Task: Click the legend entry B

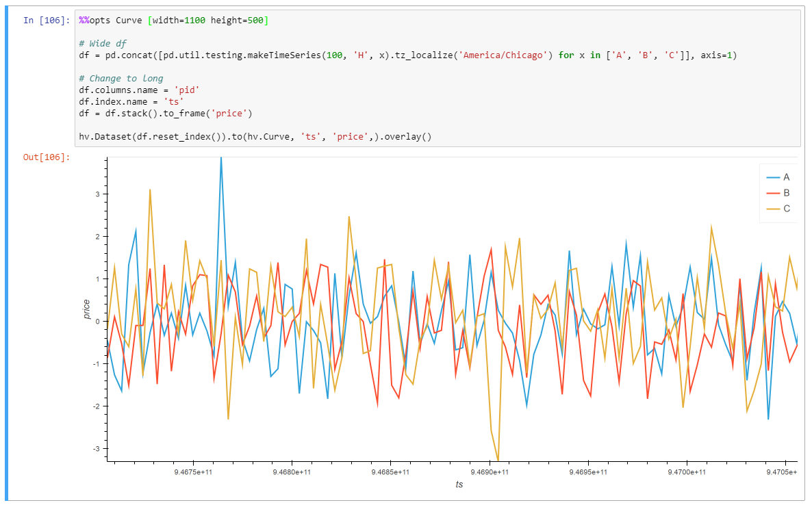Action: point(778,193)
